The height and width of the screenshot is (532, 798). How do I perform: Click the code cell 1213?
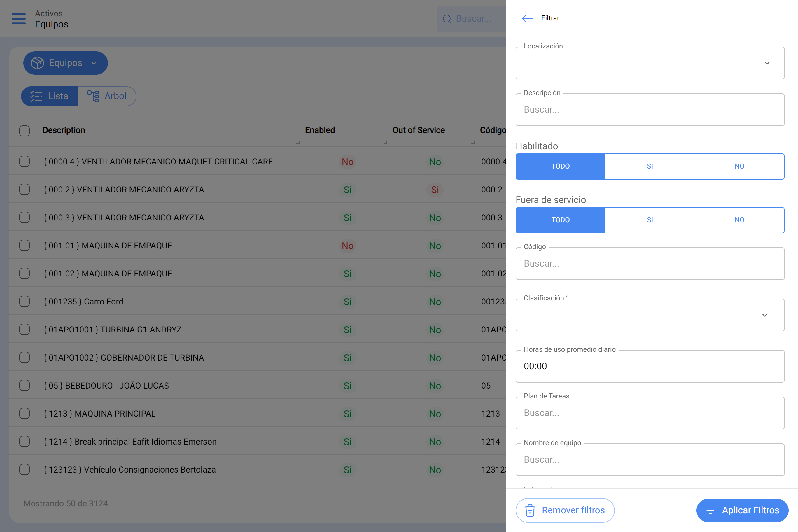point(491,414)
